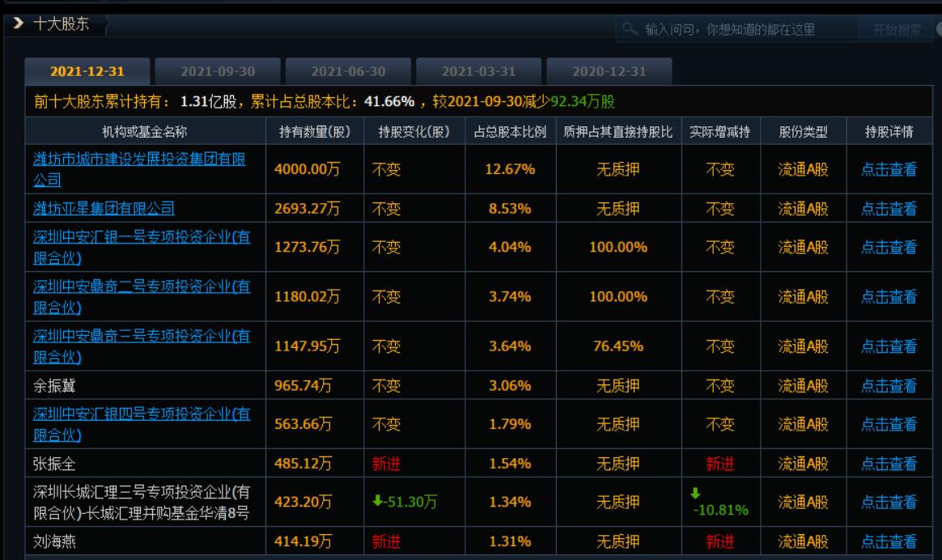Image resolution: width=942 pixels, height=560 pixels.
Task: Open 深圳中安汇银一号专项投资企业 link
Action: [x=141, y=247]
